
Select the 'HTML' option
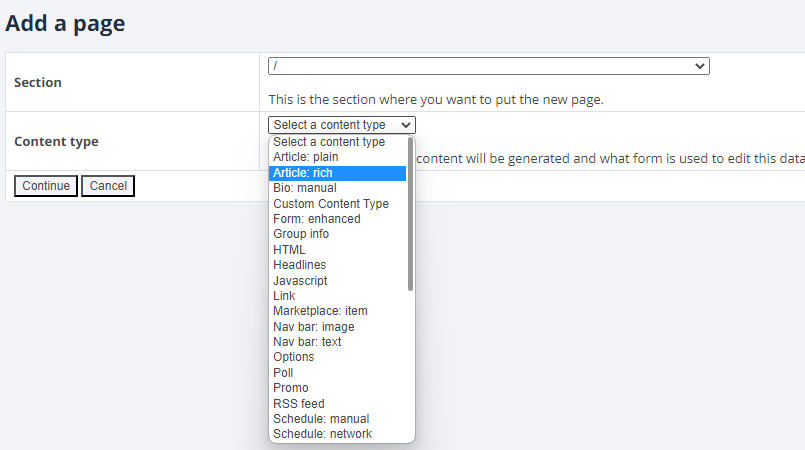tap(290, 250)
